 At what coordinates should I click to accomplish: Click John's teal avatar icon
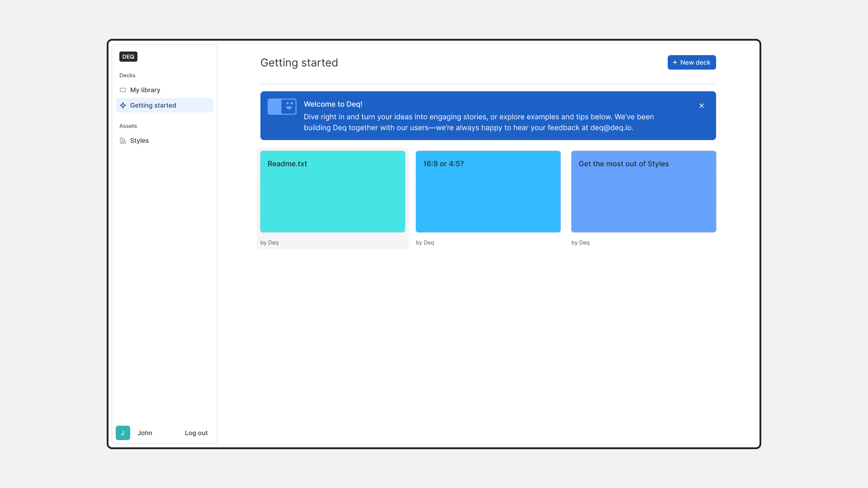[123, 433]
